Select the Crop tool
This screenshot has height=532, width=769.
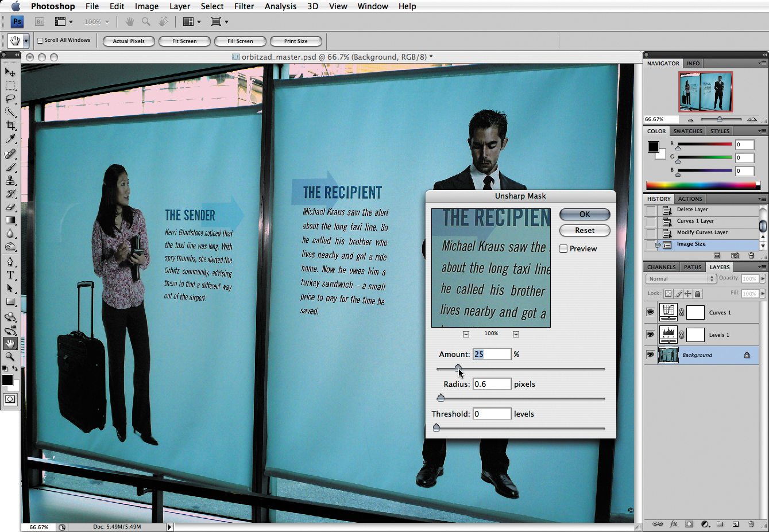click(10, 126)
